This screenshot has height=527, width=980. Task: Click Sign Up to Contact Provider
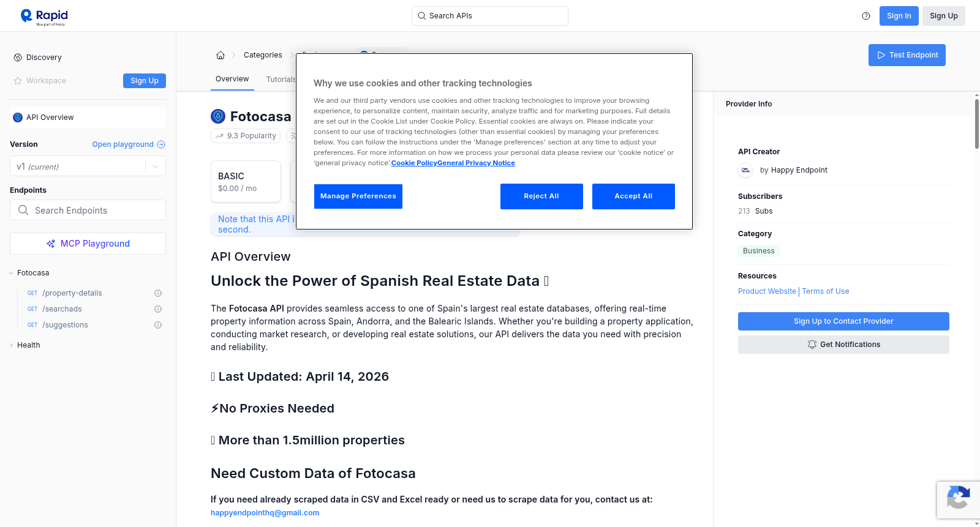[x=843, y=321]
